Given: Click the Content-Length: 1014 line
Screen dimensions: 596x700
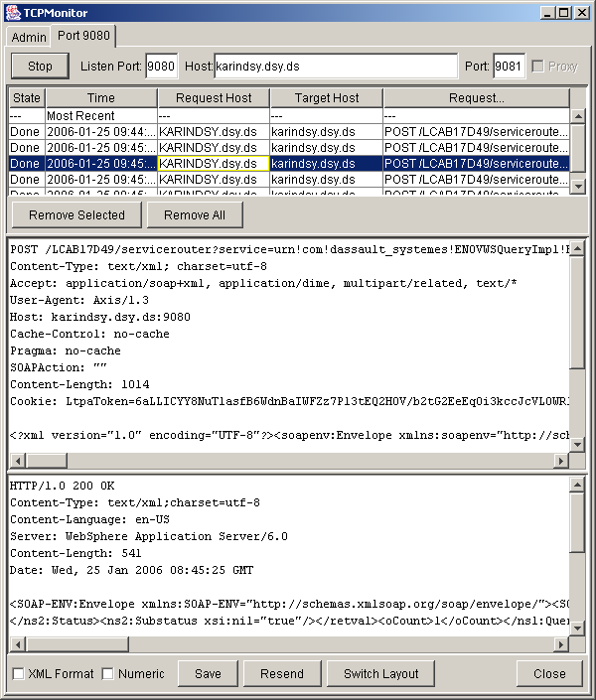Looking at the screenshot, I should 79,384.
